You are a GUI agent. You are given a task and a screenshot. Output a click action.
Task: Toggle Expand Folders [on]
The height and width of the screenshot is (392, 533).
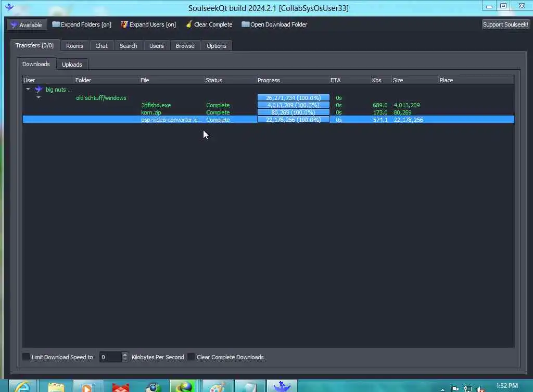pos(82,24)
